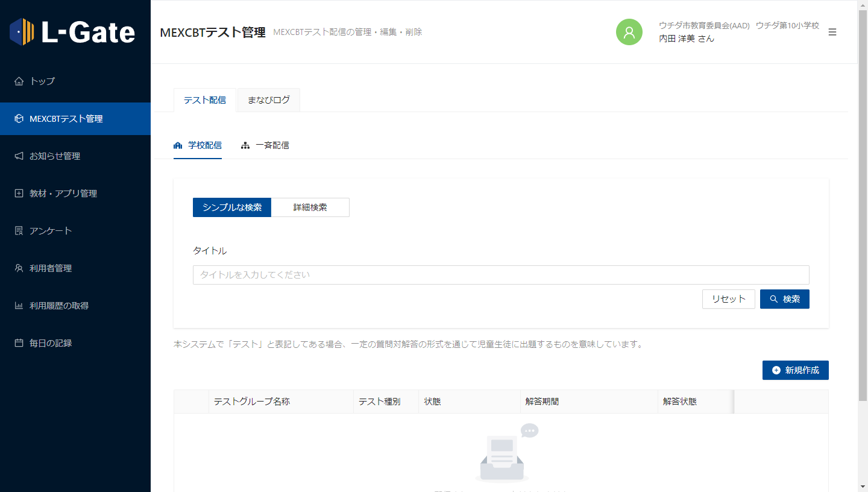Viewport: 868px width, 492px height.
Task: Select the 一斉配信 sub-tab
Action: tap(265, 145)
